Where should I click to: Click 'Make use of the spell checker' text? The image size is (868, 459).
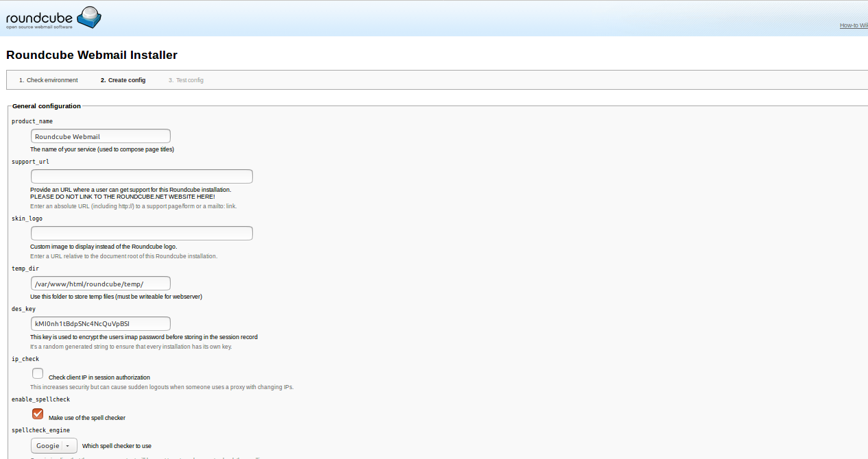coord(87,417)
